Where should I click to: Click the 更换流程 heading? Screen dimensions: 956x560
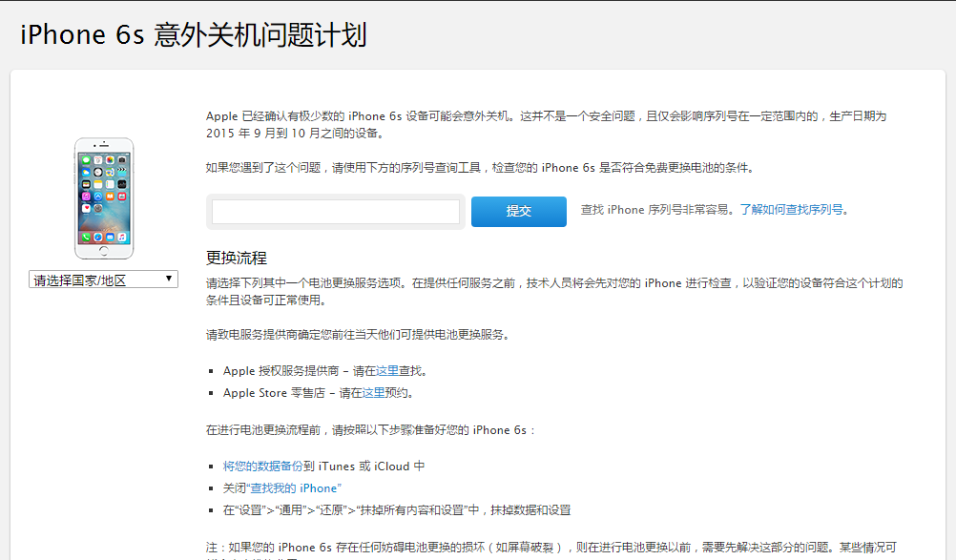237,258
